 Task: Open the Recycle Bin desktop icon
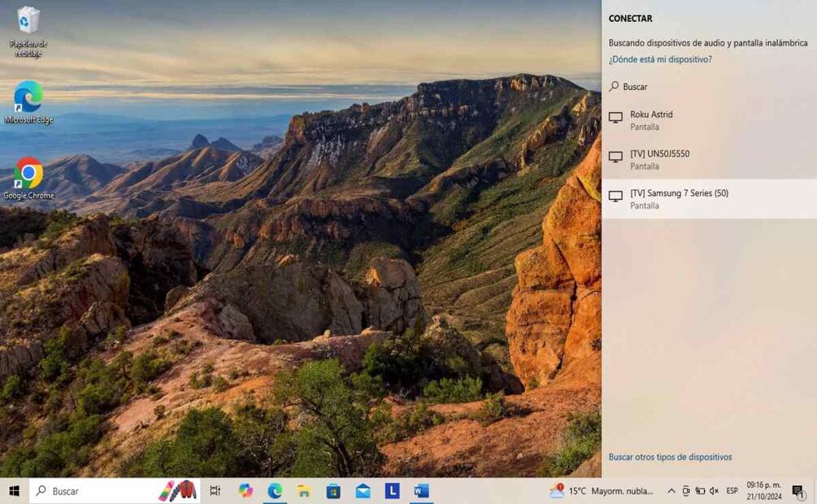click(28, 21)
